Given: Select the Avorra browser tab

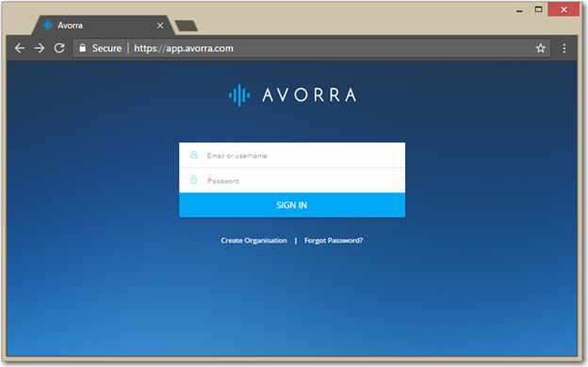Looking at the screenshot, I should 103,25.
